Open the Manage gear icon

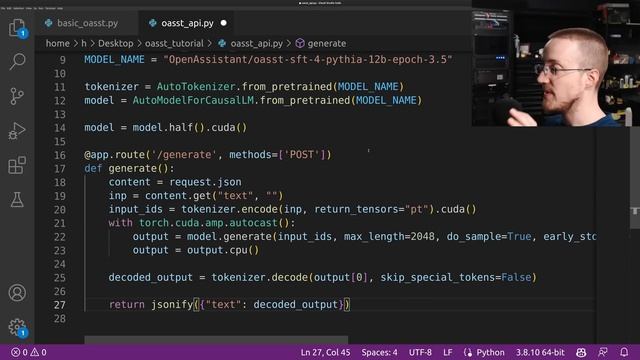coord(17,327)
